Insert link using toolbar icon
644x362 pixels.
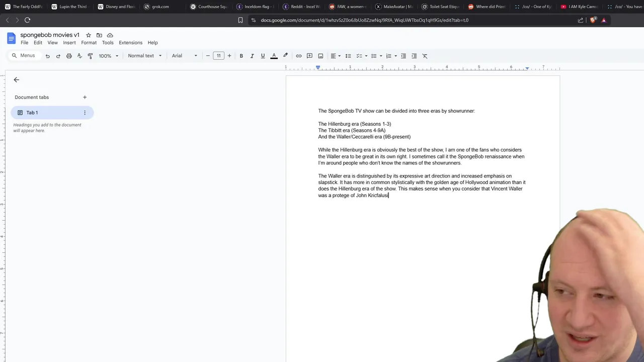pos(299,56)
